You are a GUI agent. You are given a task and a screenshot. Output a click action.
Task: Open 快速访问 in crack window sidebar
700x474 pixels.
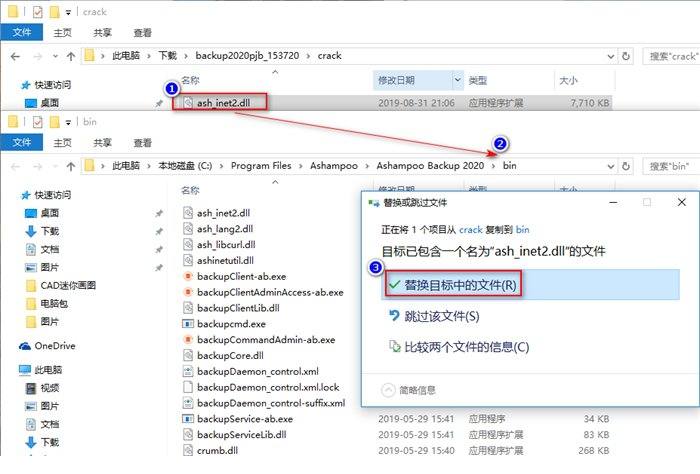click(x=52, y=85)
